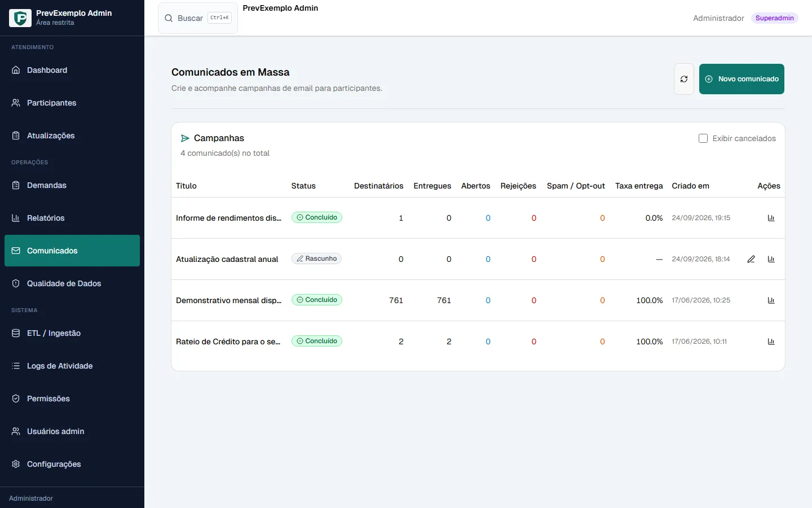
Task: Click the Criado em column header
Action: coord(691,186)
